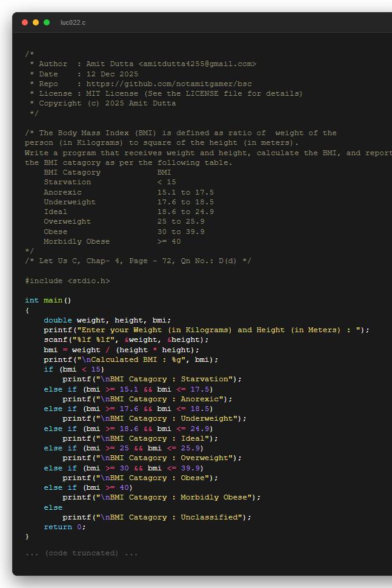Click the printf Morbidly Obese statement

162,497
